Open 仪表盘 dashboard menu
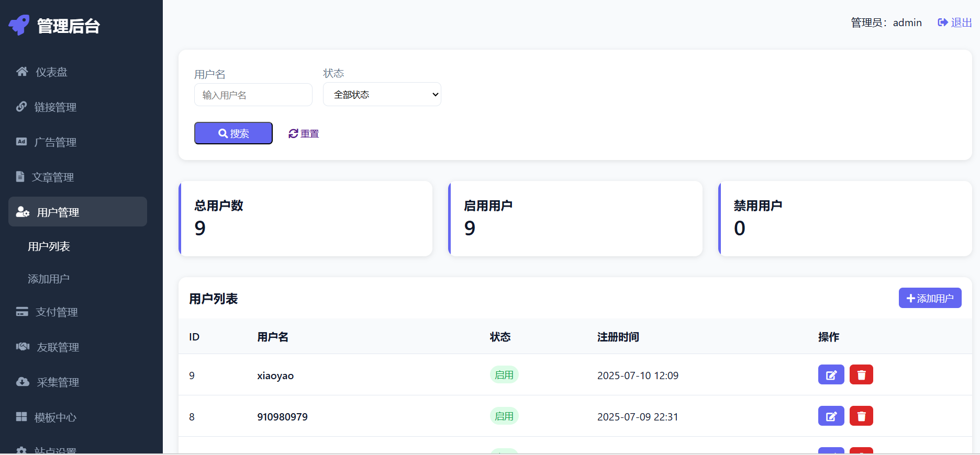The image size is (980, 455). coord(77,72)
